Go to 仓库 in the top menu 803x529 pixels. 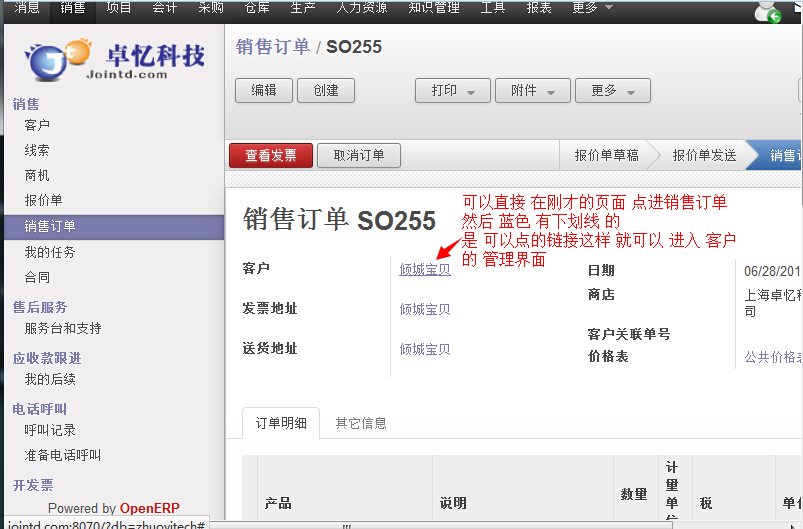point(257,8)
